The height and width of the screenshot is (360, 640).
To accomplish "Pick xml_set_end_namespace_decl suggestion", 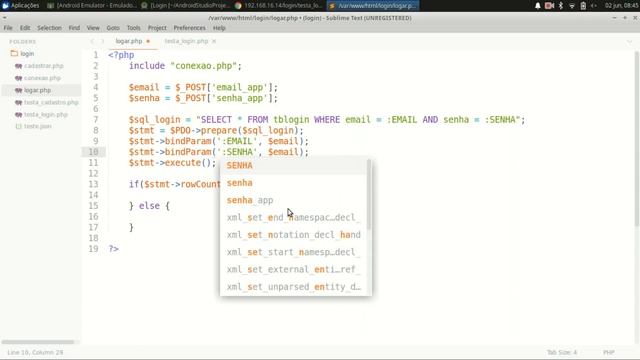I will click(293, 218).
